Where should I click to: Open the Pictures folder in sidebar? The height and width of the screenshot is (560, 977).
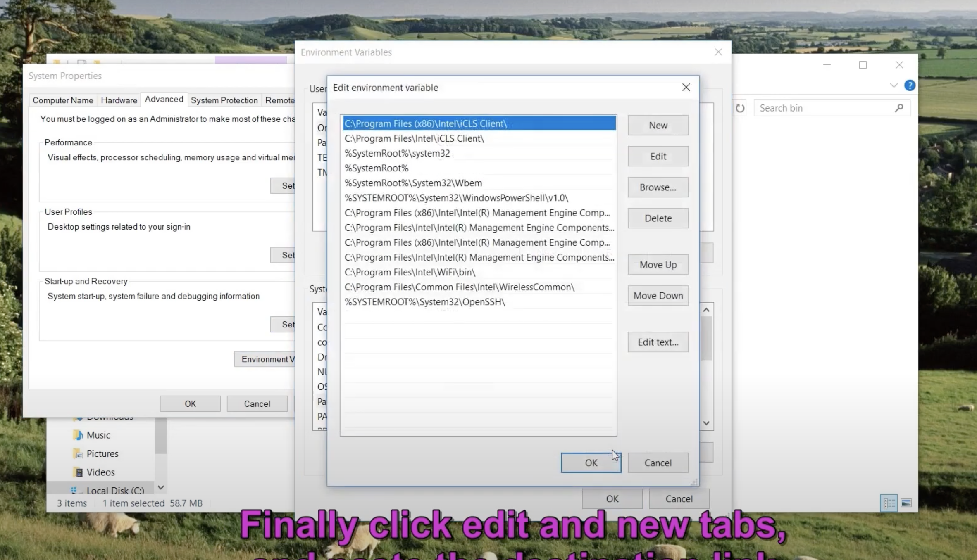coord(102,453)
